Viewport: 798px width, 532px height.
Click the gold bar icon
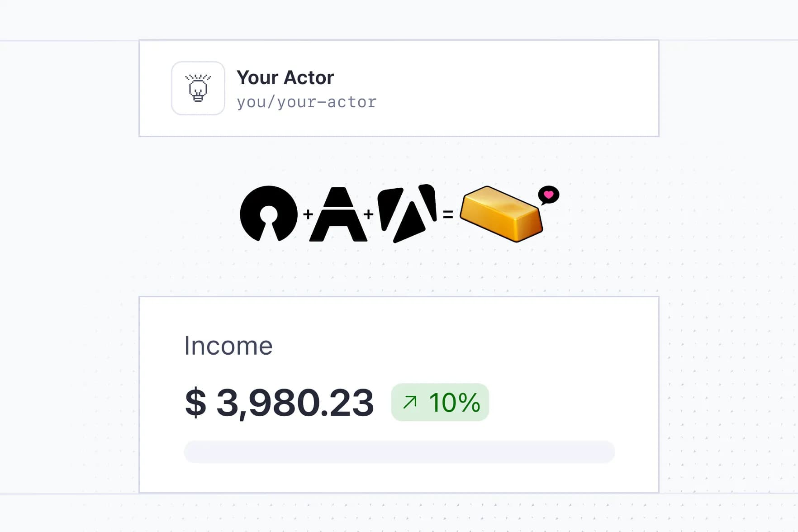(501, 214)
